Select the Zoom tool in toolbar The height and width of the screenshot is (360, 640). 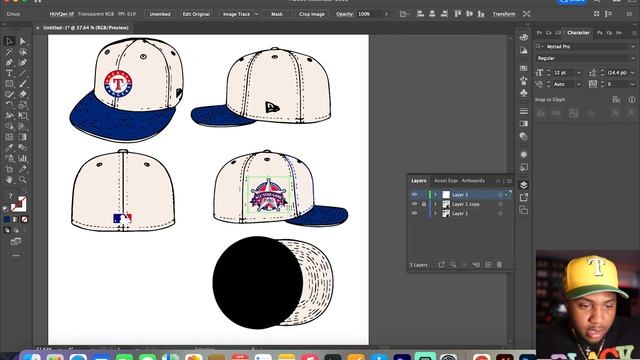click(x=22, y=179)
